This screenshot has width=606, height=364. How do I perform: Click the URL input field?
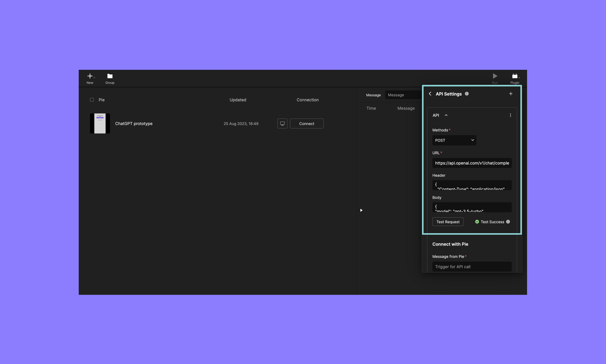(x=472, y=163)
